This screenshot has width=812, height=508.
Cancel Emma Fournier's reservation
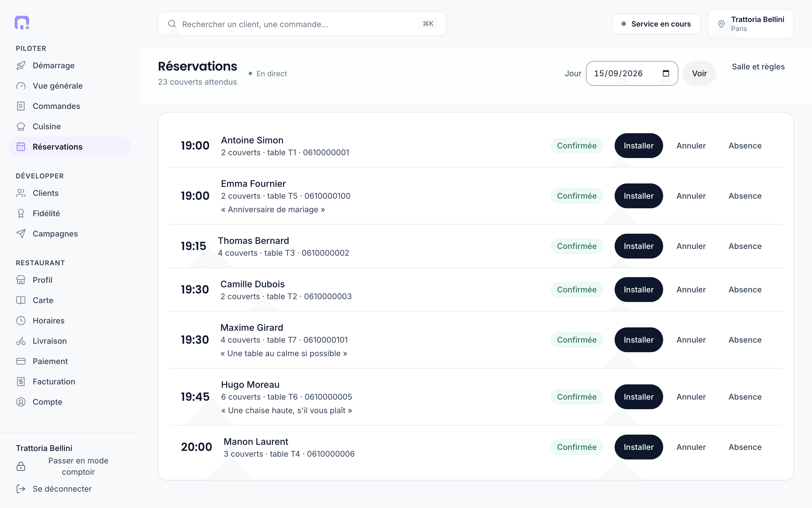(x=691, y=196)
